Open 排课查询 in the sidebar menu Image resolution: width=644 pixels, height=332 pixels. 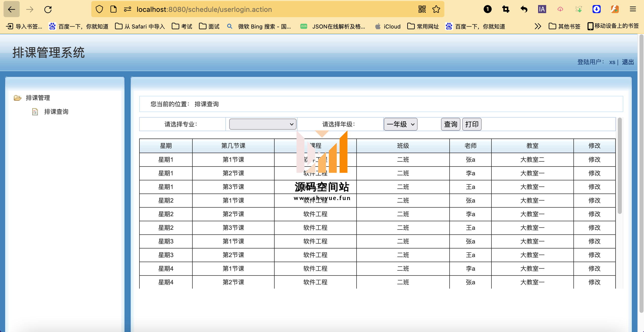click(x=56, y=112)
